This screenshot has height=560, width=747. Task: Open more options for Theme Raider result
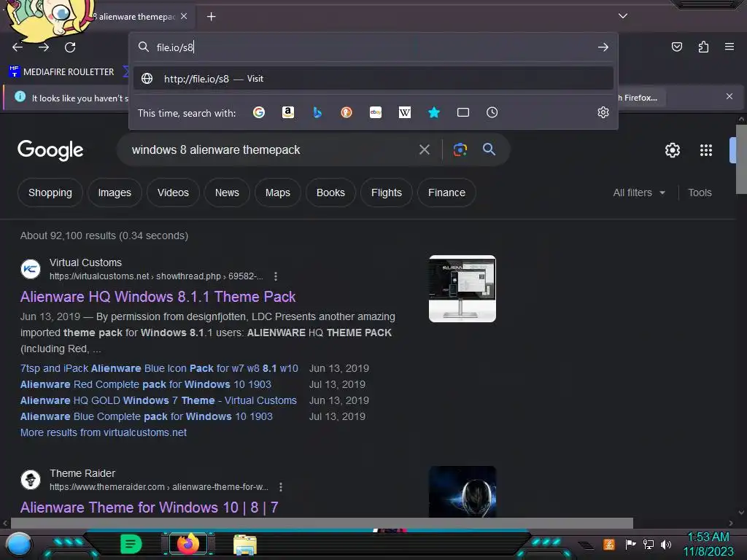[x=281, y=487]
